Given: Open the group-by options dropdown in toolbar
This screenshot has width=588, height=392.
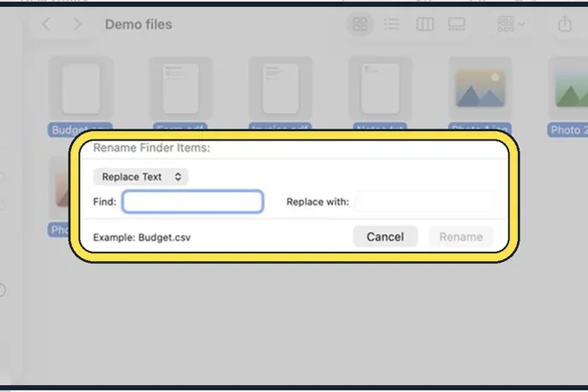Looking at the screenshot, I should click(x=510, y=24).
